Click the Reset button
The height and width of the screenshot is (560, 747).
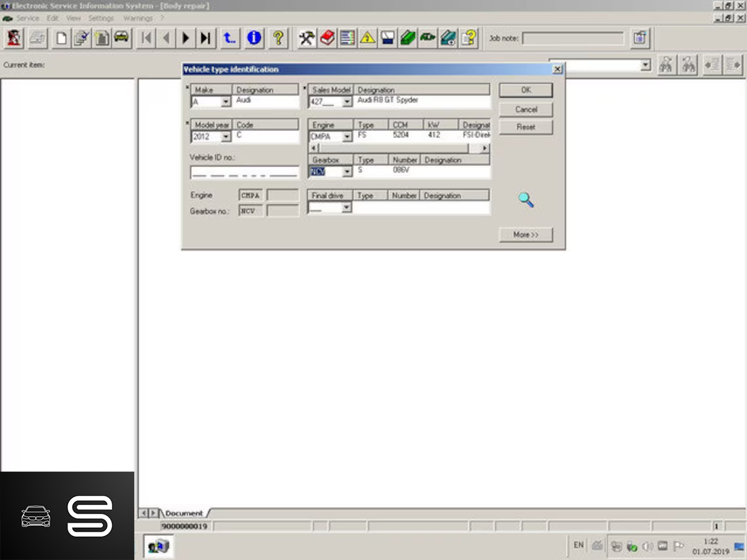click(x=526, y=127)
